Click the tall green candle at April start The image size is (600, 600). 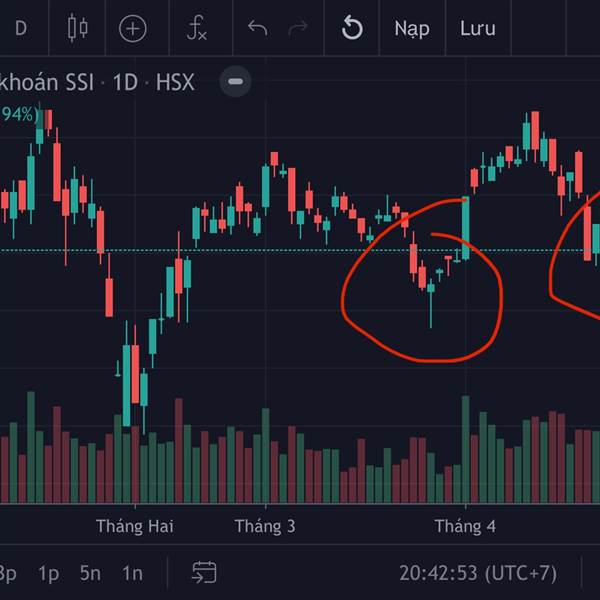(466, 228)
